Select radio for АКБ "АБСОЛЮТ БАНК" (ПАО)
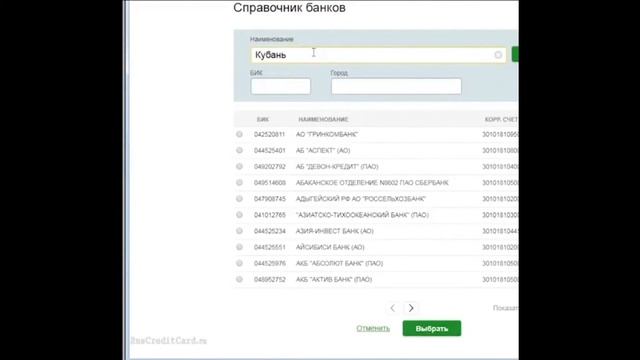The image size is (640, 360). [240, 263]
